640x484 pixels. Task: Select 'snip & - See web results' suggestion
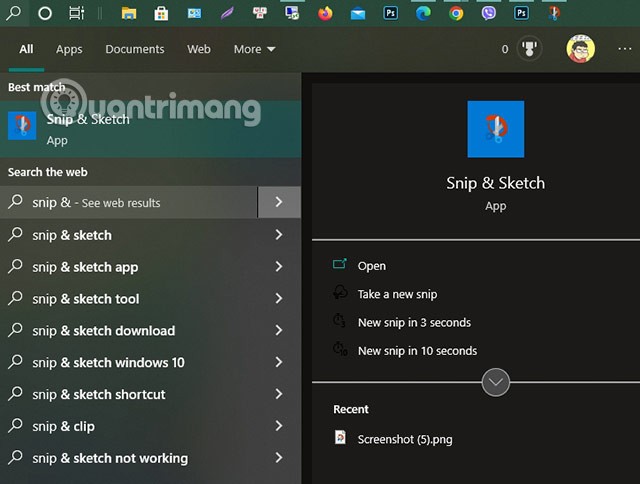coord(128,202)
